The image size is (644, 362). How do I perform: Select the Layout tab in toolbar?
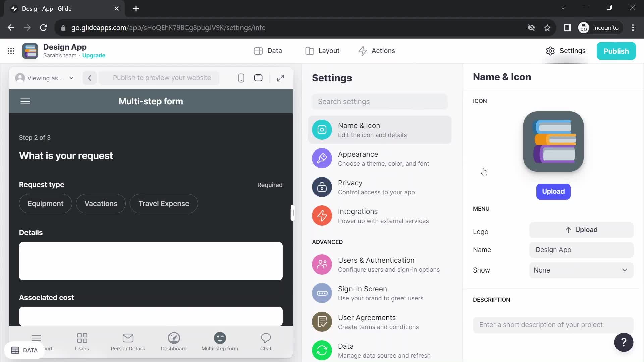323,50
